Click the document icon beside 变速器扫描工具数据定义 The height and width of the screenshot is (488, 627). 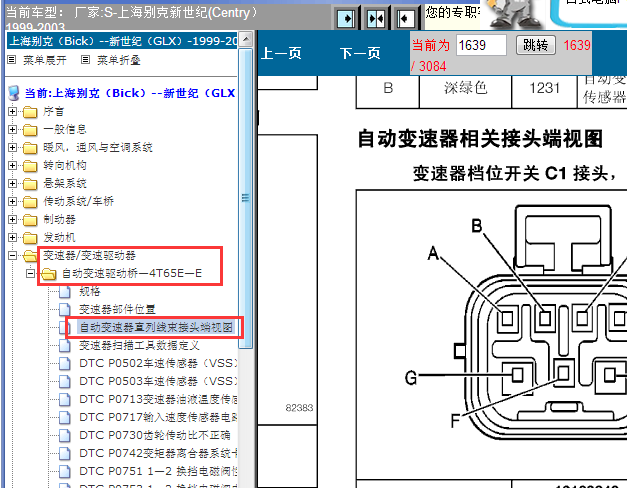coord(65,345)
